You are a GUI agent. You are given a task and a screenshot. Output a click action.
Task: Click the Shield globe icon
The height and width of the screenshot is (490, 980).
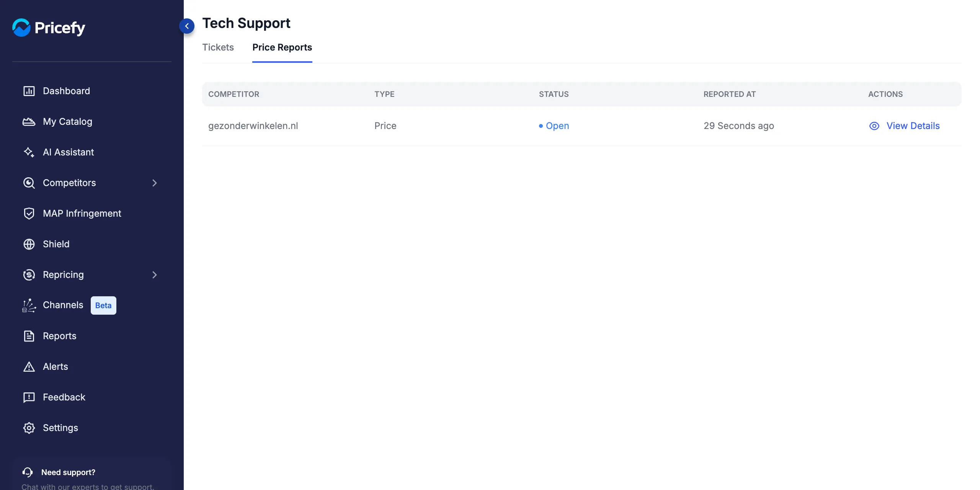[29, 244]
